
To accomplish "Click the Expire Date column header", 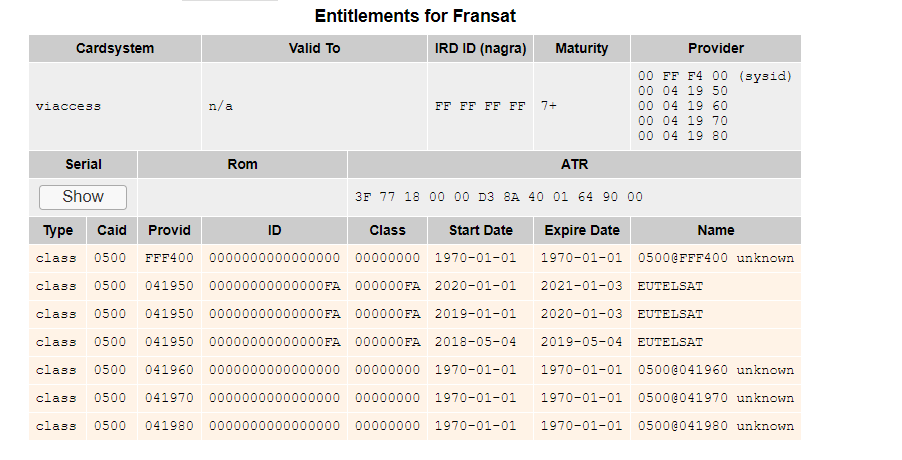I will 581,230.
